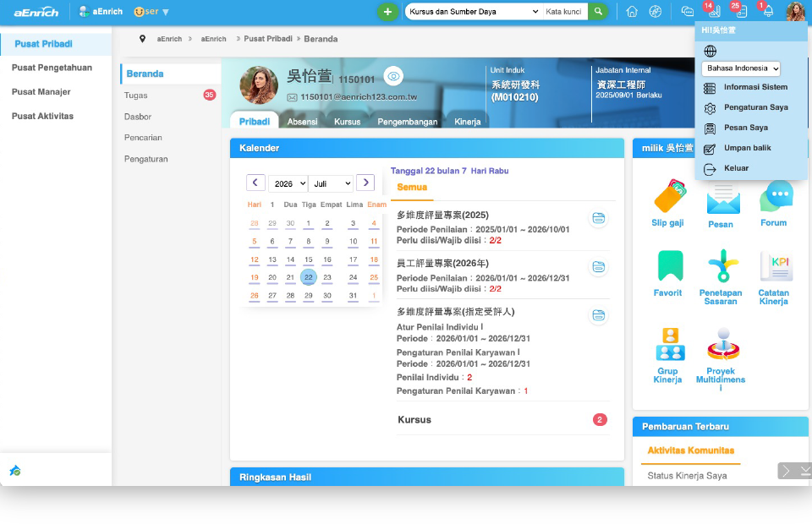The image size is (812, 524).
Task: Open the Bahasa Indonesia language dropdown
Action: (x=741, y=68)
